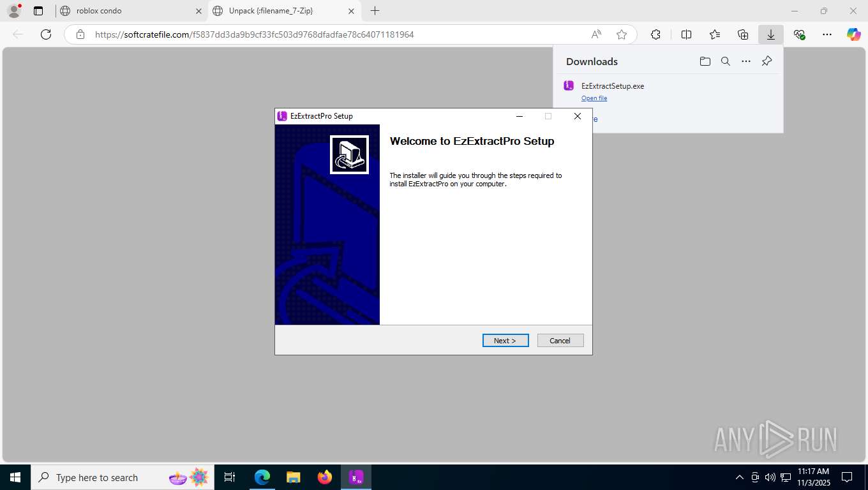Open the browser profile avatar
Image resolution: width=868 pixels, height=490 pixels.
click(x=13, y=11)
